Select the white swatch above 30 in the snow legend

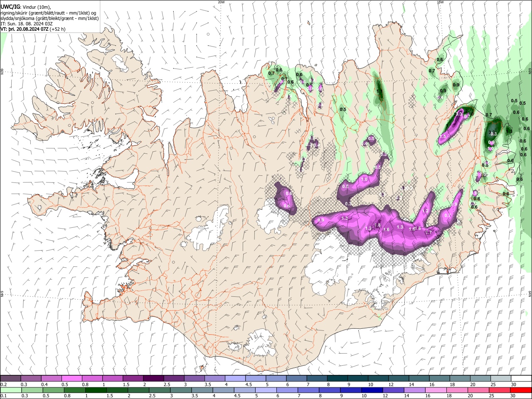point(521,379)
